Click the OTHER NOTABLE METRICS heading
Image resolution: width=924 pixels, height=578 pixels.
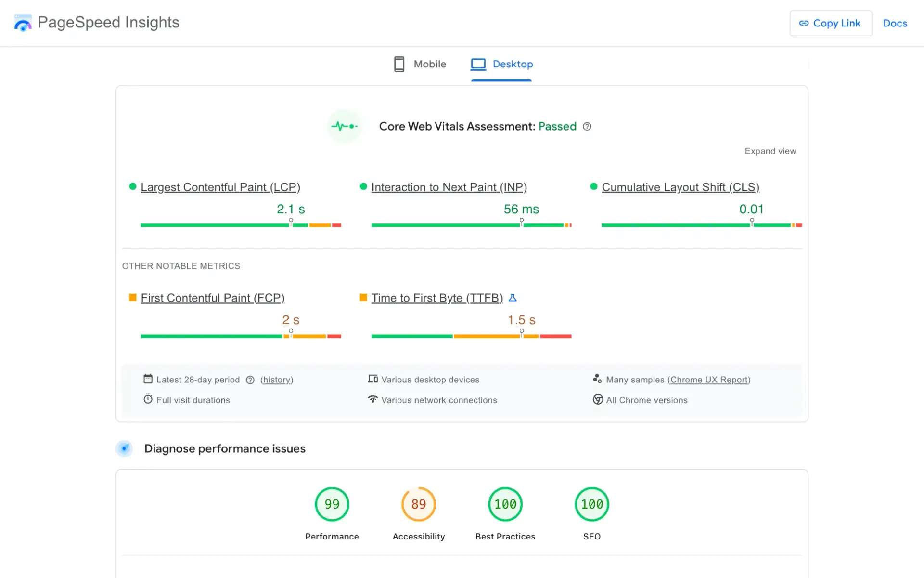[x=181, y=266]
